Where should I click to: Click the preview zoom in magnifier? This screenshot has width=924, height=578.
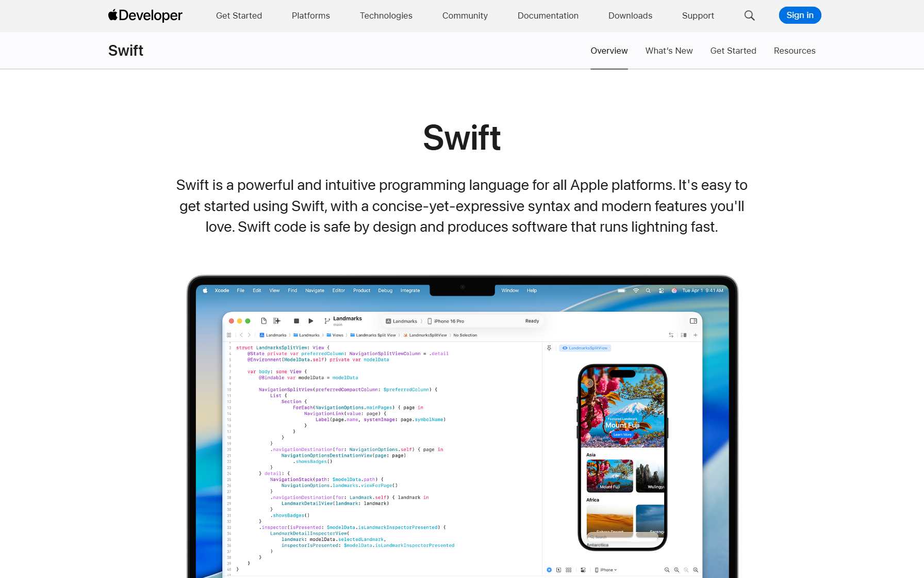tap(696, 570)
